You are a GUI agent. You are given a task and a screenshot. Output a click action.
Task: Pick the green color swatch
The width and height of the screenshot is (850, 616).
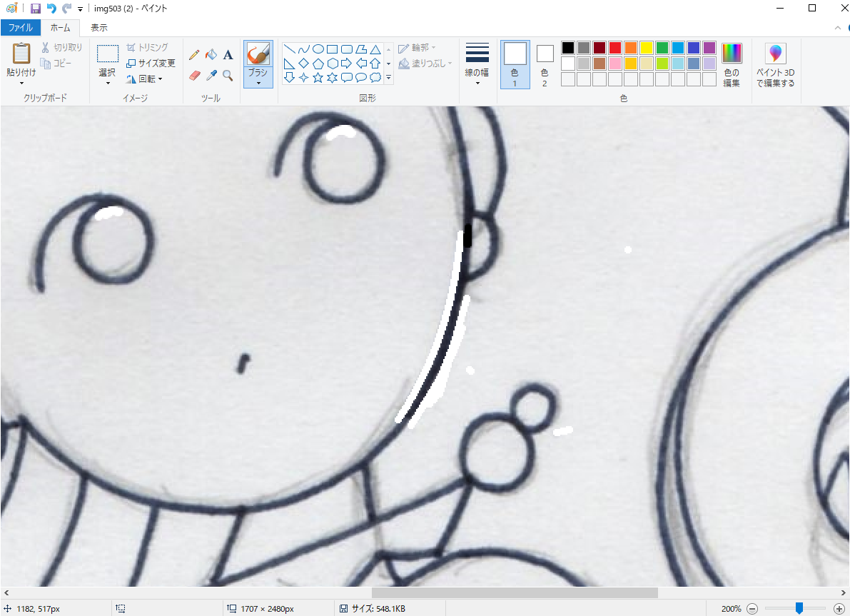point(662,48)
